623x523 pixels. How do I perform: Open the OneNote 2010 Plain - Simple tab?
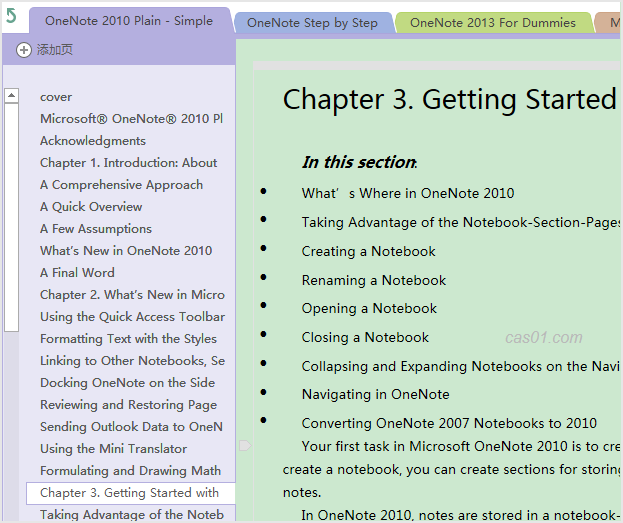(x=129, y=21)
